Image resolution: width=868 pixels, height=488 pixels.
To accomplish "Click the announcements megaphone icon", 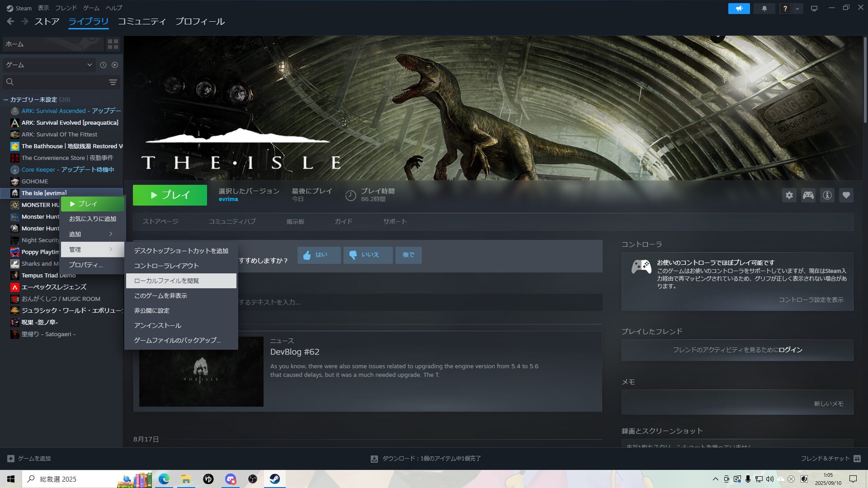I will coord(739,9).
